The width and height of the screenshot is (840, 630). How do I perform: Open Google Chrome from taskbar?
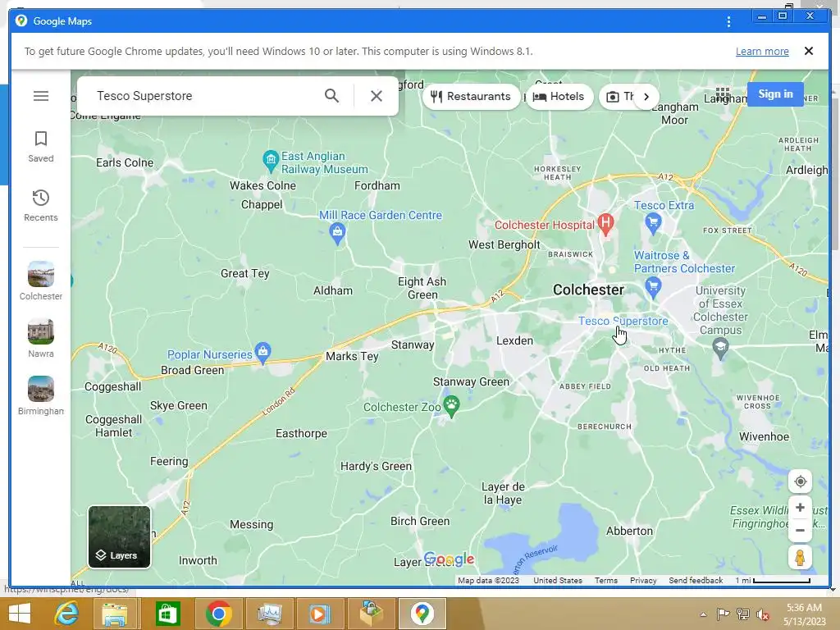[218, 614]
